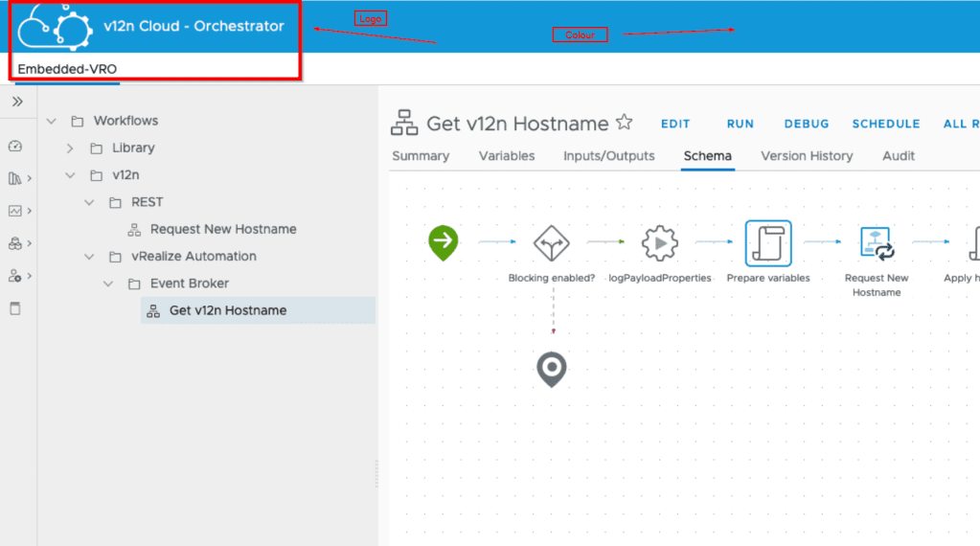Open Request New Hostname workflow in tree
980x546 pixels.
pyautogui.click(x=222, y=230)
